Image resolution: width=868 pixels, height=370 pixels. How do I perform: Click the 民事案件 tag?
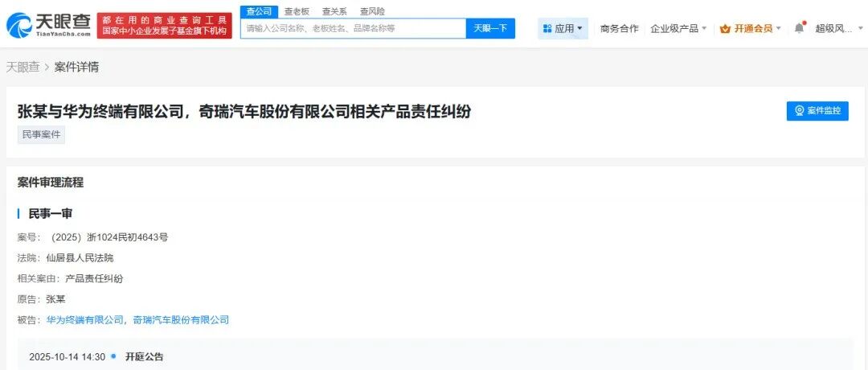pyautogui.click(x=41, y=134)
